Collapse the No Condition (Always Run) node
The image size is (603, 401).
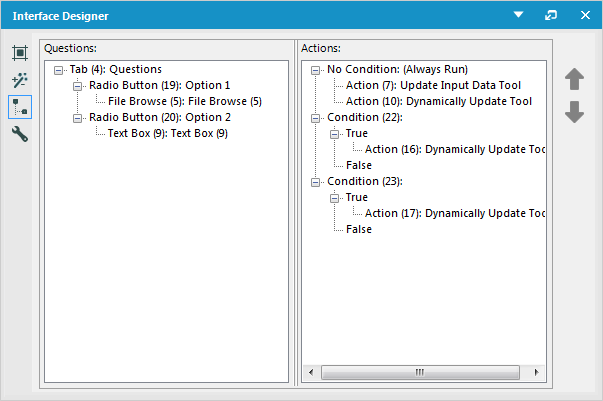tap(317, 70)
